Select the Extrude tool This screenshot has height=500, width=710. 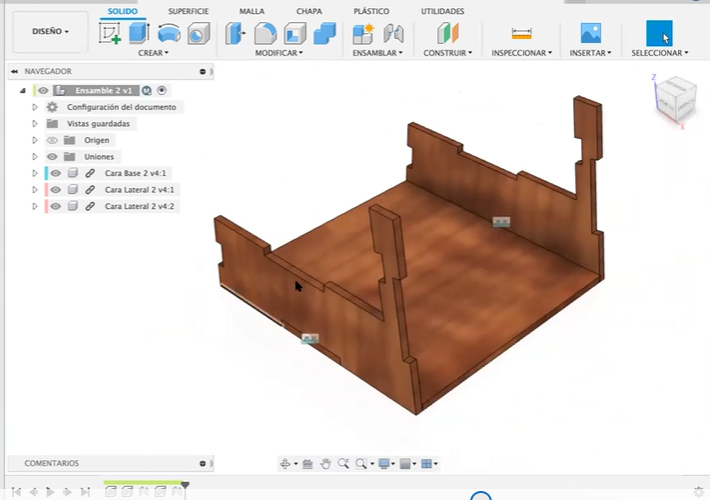click(x=139, y=33)
